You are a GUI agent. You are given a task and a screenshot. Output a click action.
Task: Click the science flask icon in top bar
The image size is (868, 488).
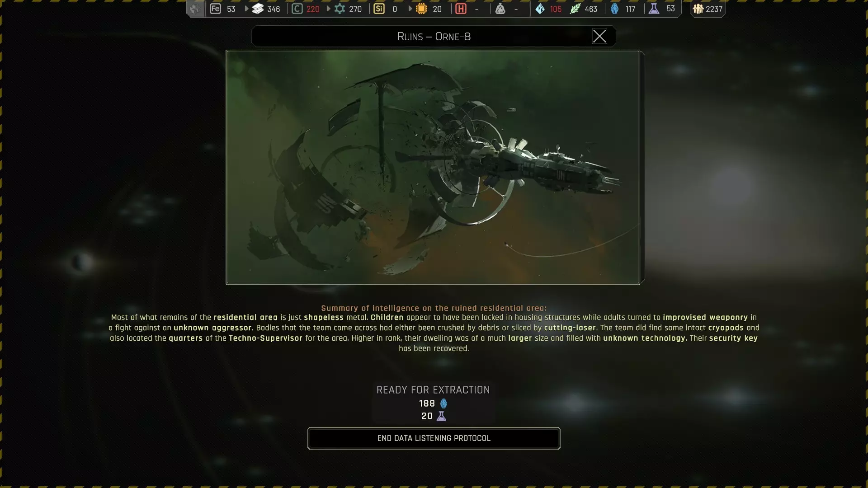654,9
